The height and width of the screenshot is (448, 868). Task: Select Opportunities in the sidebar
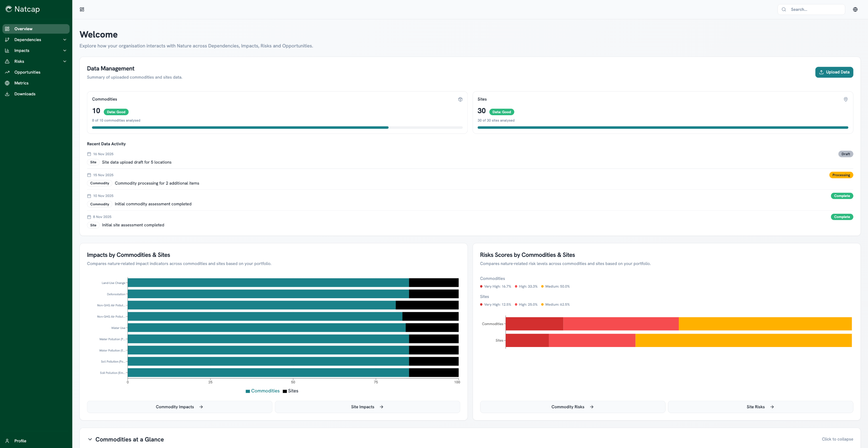[27, 72]
